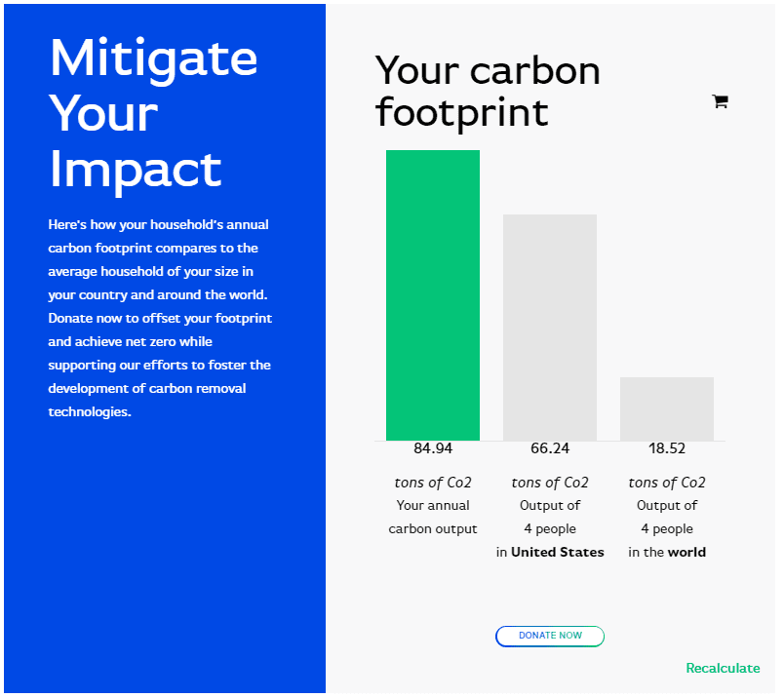Click "tons of Co2" under the green bar
This screenshot has width=784, height=698.
(x=433, y=483)
